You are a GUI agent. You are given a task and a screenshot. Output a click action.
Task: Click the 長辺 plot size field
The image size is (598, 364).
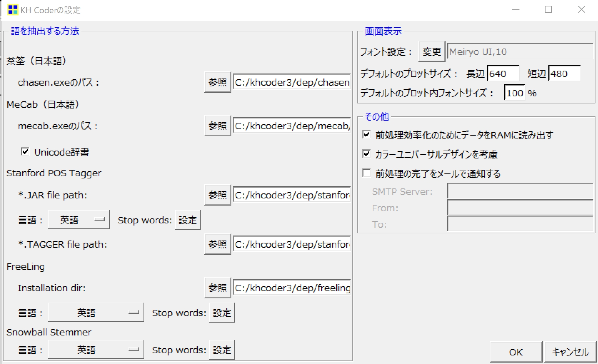pos(503,74)
